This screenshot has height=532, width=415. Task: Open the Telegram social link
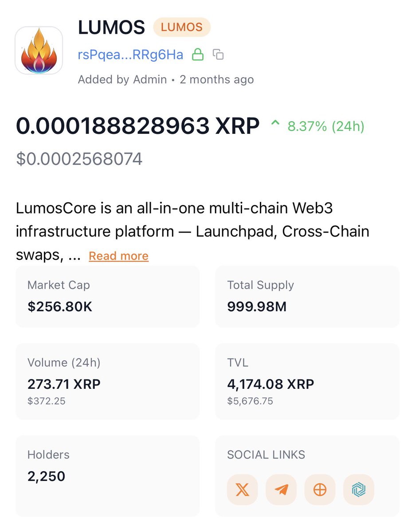281,490
